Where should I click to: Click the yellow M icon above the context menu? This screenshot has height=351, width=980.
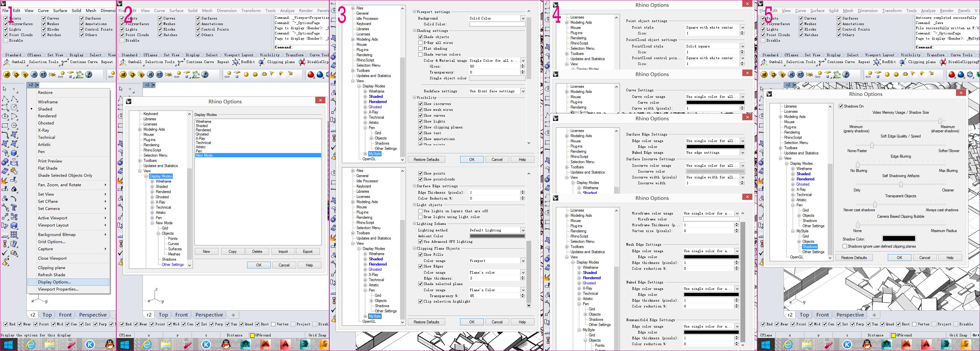coord(7,75)
